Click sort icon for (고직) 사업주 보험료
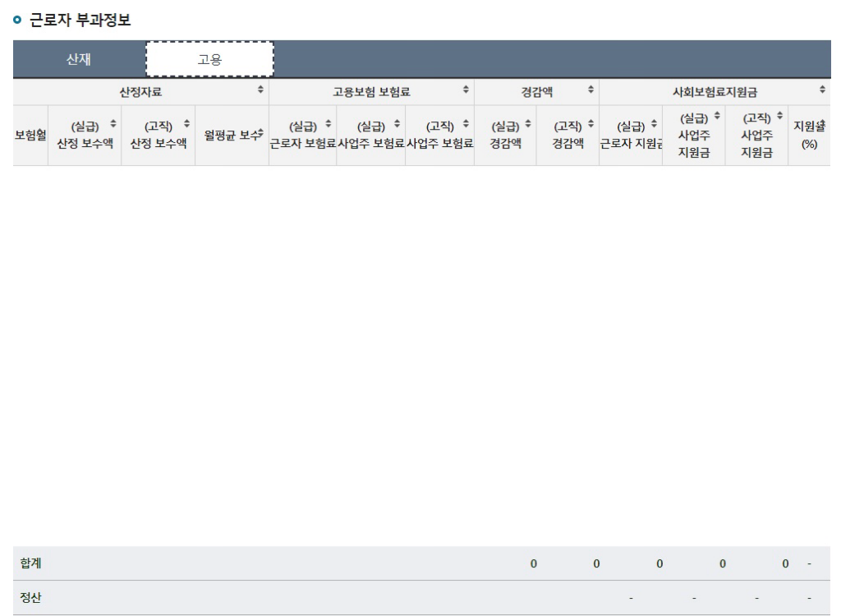 [x=466, y=123]
